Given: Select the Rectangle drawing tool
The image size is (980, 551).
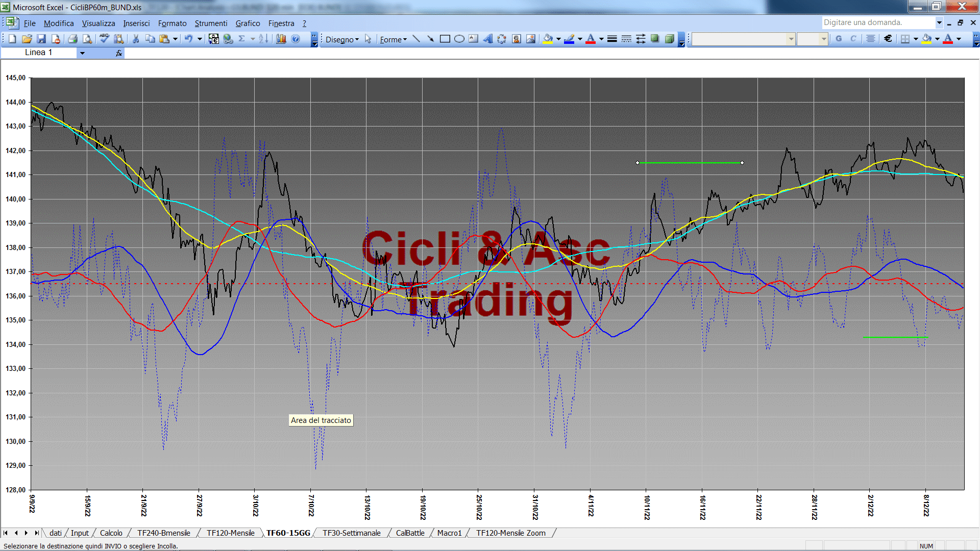Looking at the screenshot, I should (x=445, y=39).
